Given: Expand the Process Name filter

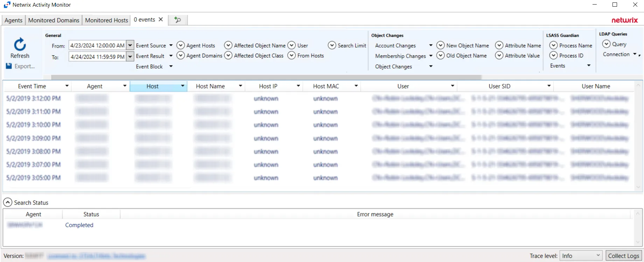Looking at the screenshot, I should coord(553,45).
